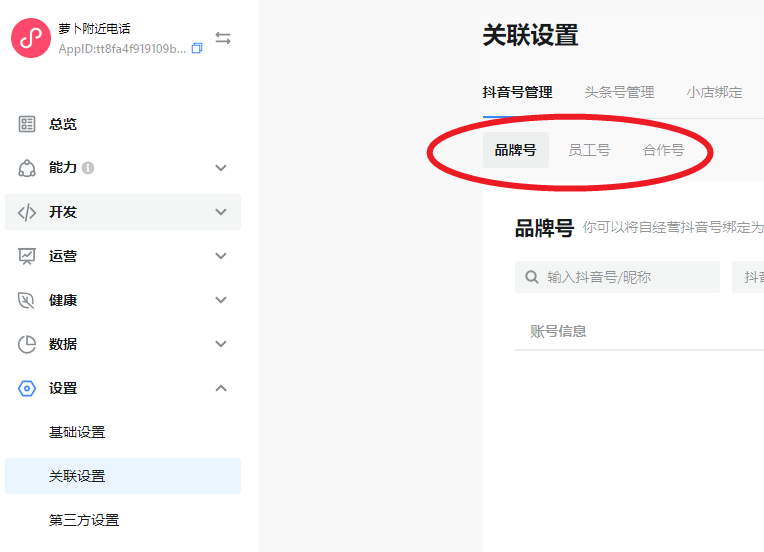Click the search magnifier icon
Screen dimensions: 764x552
coord(532,277)
